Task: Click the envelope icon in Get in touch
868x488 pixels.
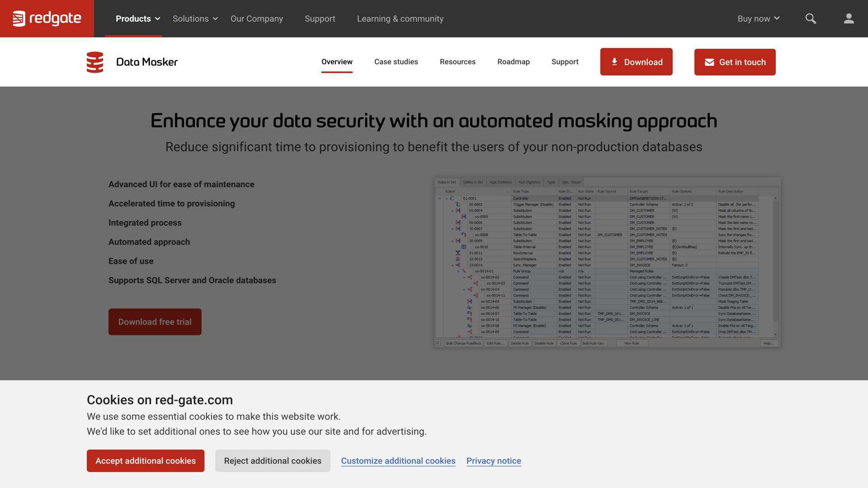Action: 709,62
